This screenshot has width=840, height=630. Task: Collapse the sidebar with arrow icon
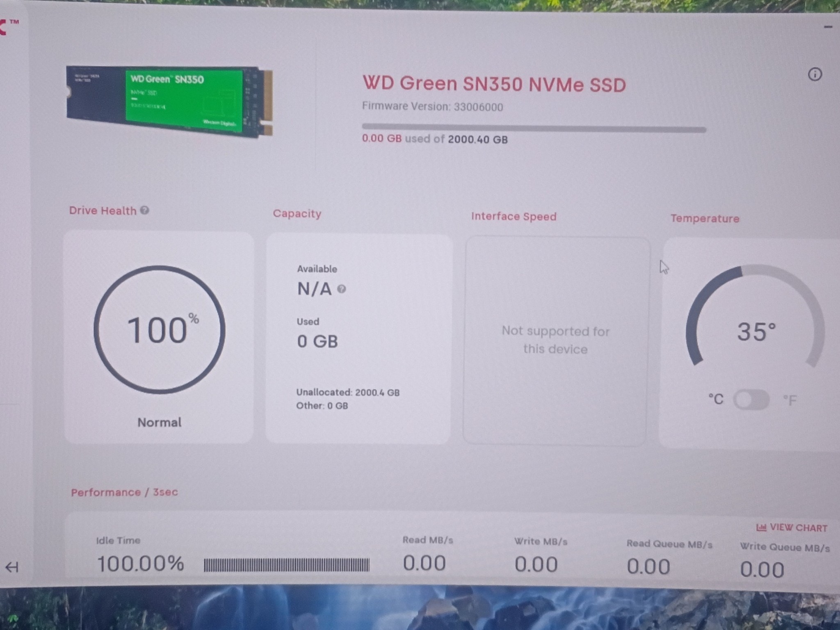pyautogui.click(x=12, y=567)
